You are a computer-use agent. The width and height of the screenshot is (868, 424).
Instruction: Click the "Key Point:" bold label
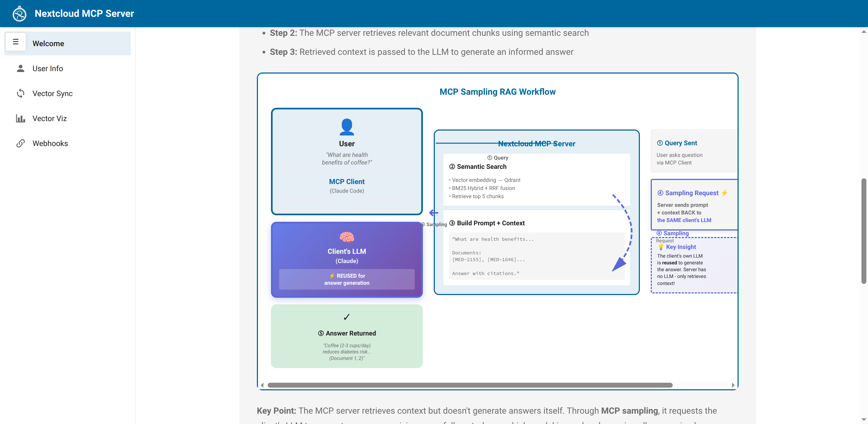[276, 411]
